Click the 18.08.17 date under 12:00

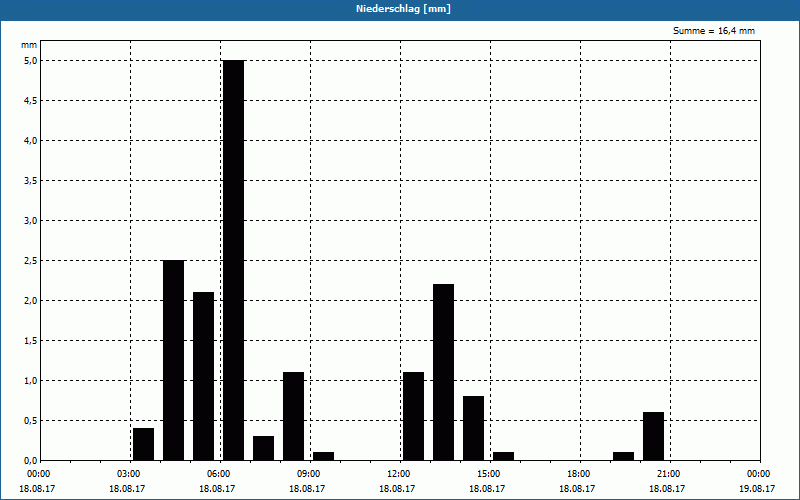[x=397, y=488]
